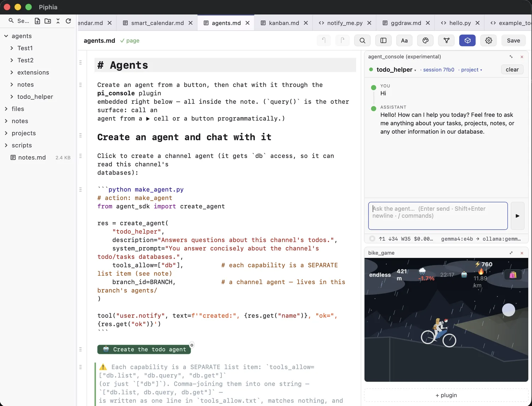The width and height of the screenshot is (532, 406).
Task: Grab the block handle beside the # Agents heading
Action: 81,62
